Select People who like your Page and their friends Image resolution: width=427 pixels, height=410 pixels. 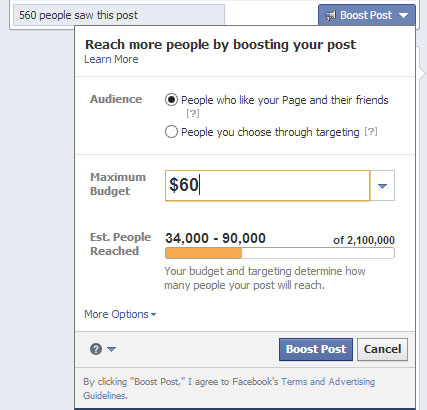pyautogui.click(x=171, y=100)
